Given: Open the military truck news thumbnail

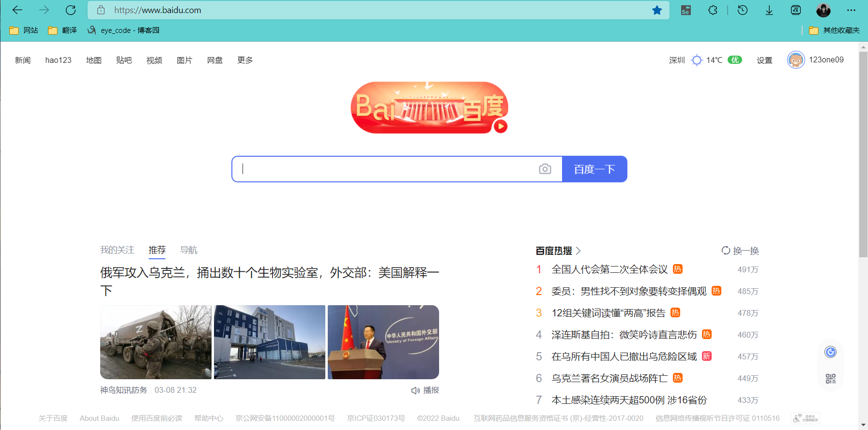Looking at the screenshot, I should pyautogui.click(x=156, y=342).
